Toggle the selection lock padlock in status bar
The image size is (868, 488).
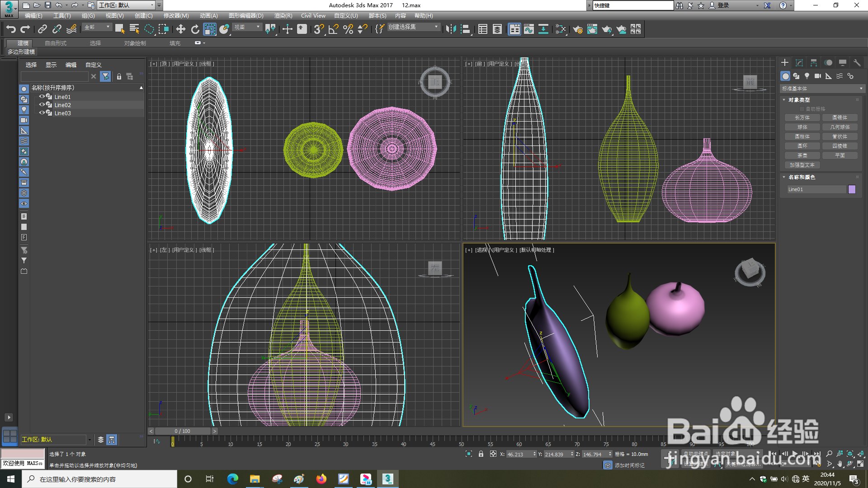[x=481, y=454]
